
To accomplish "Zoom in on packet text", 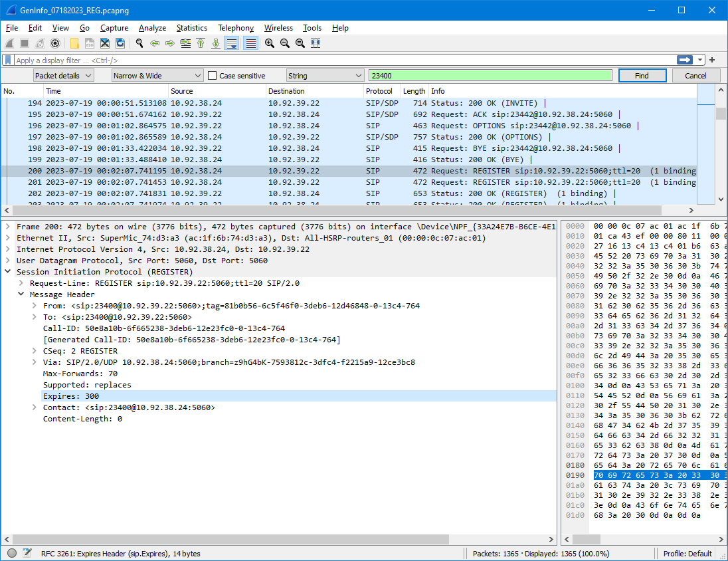I will pos(270,43).
